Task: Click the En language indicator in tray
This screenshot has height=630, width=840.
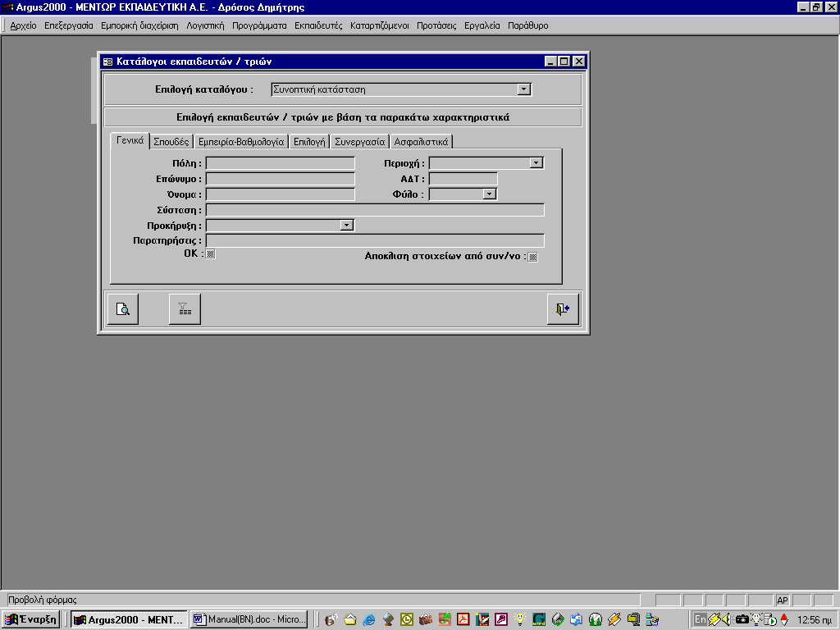Action: 700,619
